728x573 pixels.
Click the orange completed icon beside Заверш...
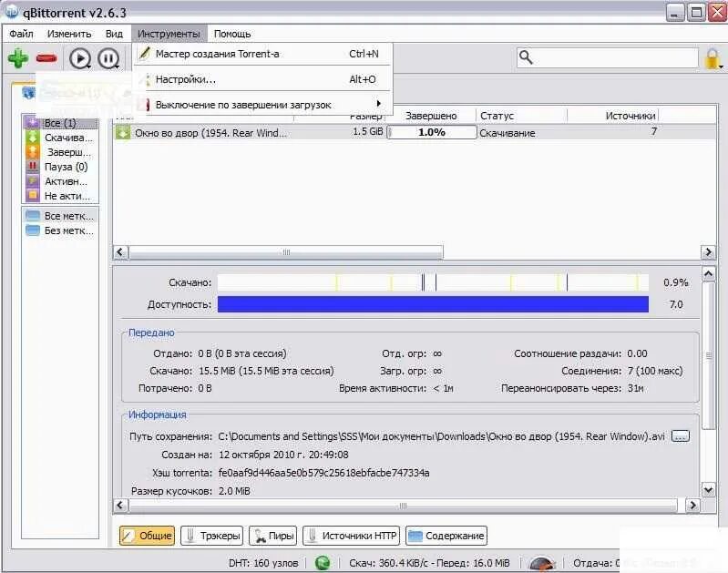point(33,152)
